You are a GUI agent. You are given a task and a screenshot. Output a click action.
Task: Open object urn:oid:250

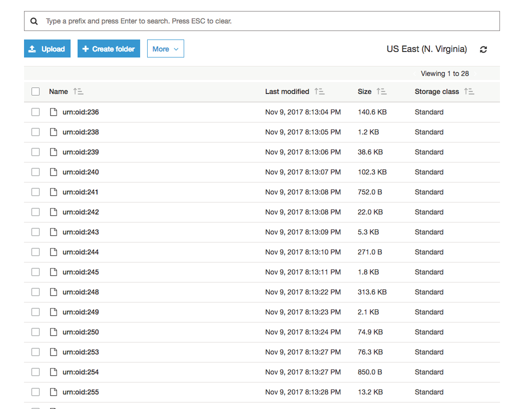[81, 332]
